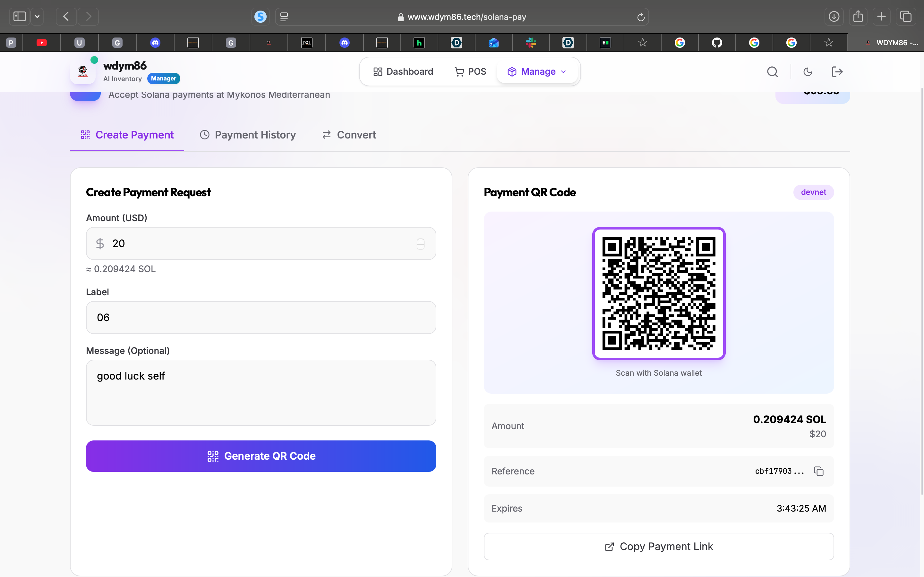Open the Safari tab overview

point(906,17)
